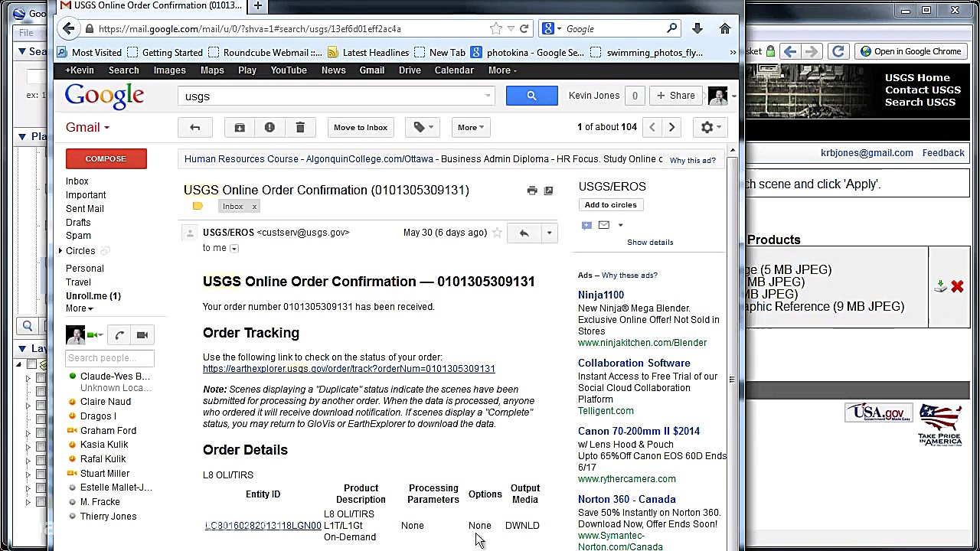Start a video call from chat panel
The height and width of the screenshot is (551, 980).
[x=142, y=335]
